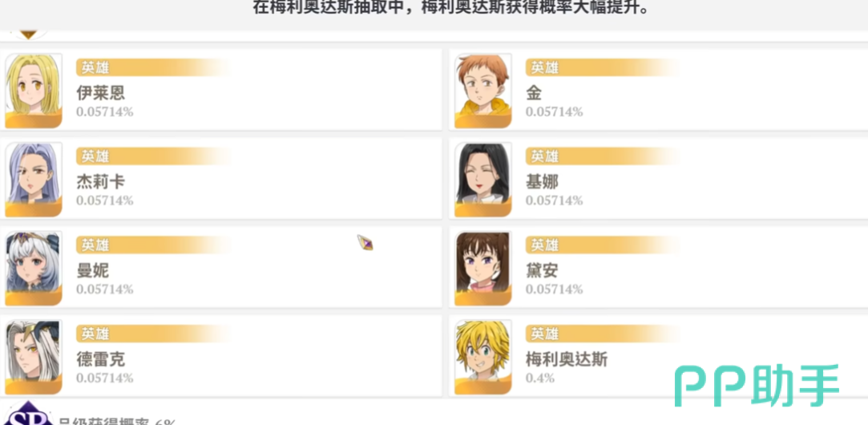Click the 0.4% rate under 梅利奥达斯
Image resolution: width=868 pixels, height=425 pixels.
coord(540,378)
